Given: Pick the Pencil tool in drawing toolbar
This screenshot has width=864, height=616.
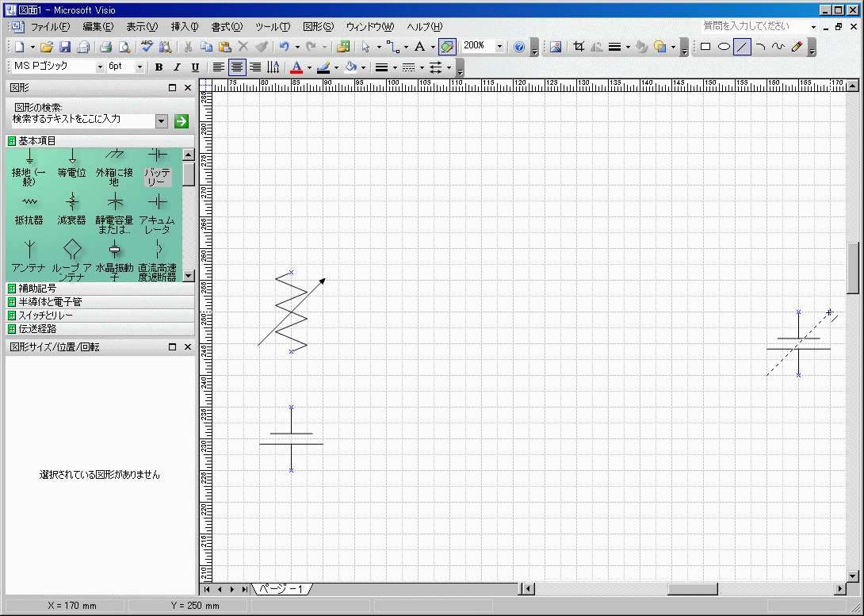Looking at the screenshot, I should point(797,47).
